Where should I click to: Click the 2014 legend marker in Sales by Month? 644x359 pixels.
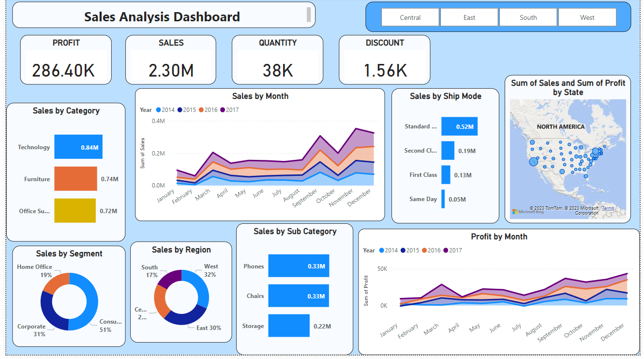pyautogui.click(x=160, y=110)
